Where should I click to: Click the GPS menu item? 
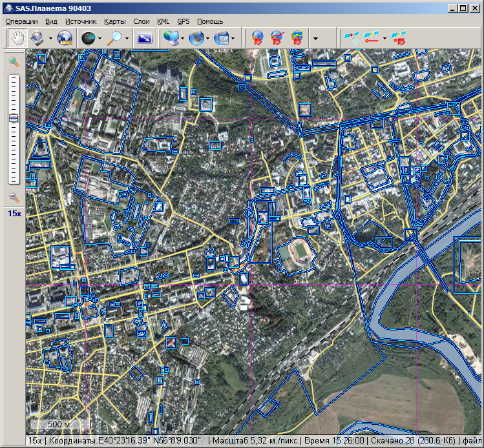coord(184,21)
